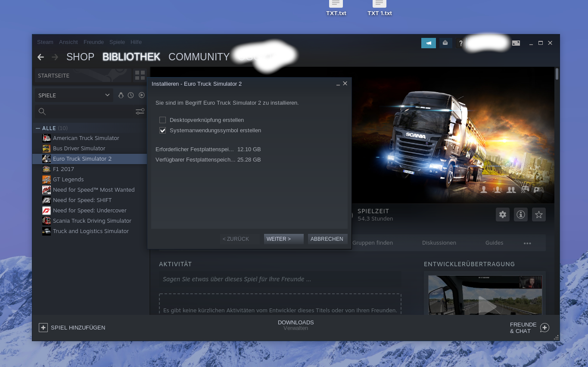Click ABBRECHEN to cancel installation
The image size is (588, 367).
(x=328, y=239)
